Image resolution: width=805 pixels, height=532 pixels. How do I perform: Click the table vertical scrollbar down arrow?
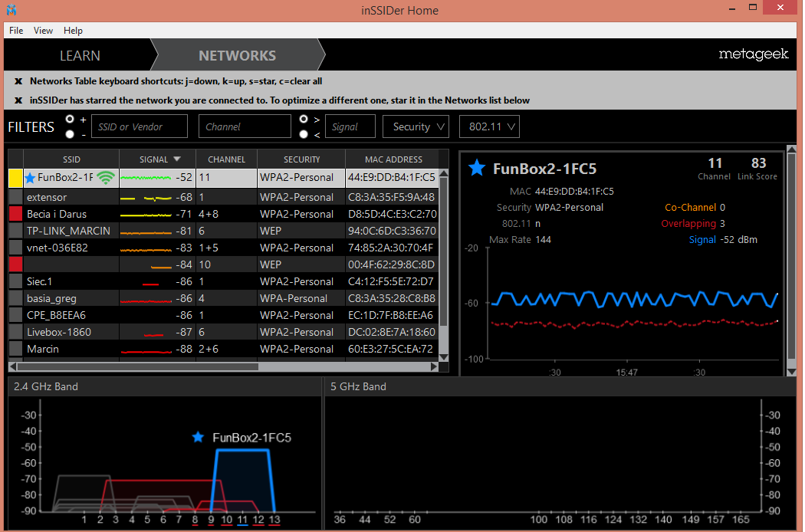click(x=444, y=357)
